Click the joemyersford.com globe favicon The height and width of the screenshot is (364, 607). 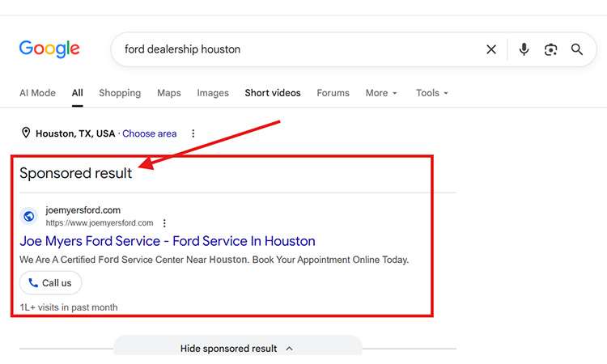[x=29, y=216]
